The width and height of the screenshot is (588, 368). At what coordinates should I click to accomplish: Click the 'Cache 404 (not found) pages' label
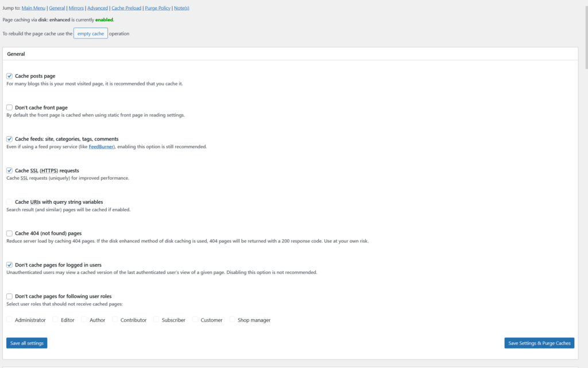coord(48,234)
